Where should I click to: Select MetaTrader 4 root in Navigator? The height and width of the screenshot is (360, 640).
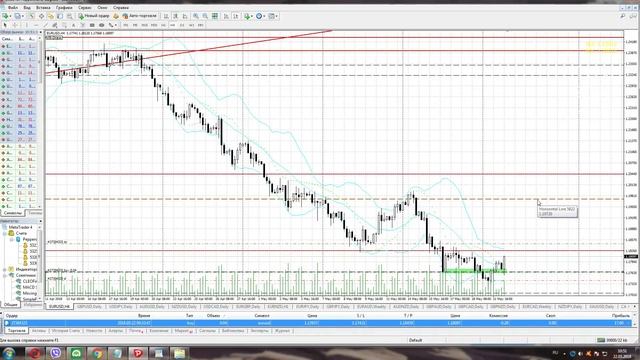(20, 227)
